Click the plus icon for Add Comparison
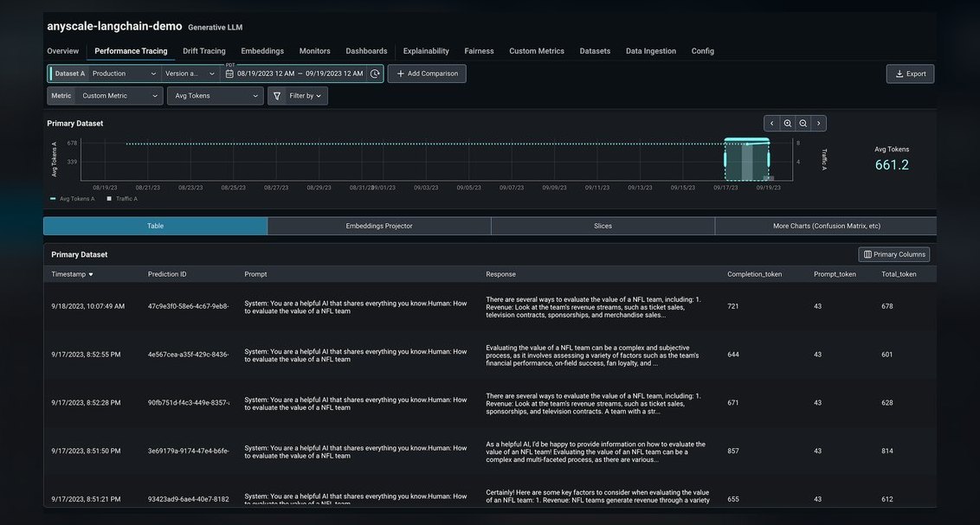The height and width of the screenshot is (525, 980). point(401,74)
